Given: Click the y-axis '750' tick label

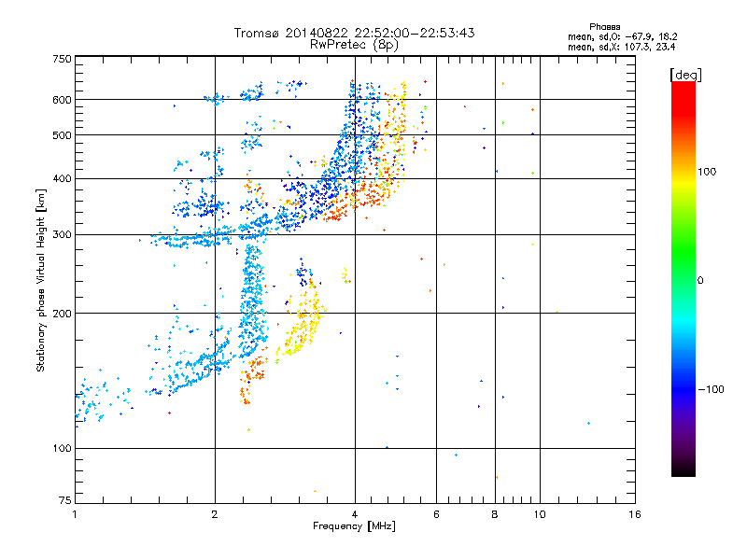Looking at the screenshot, I should tap(62, 59).
